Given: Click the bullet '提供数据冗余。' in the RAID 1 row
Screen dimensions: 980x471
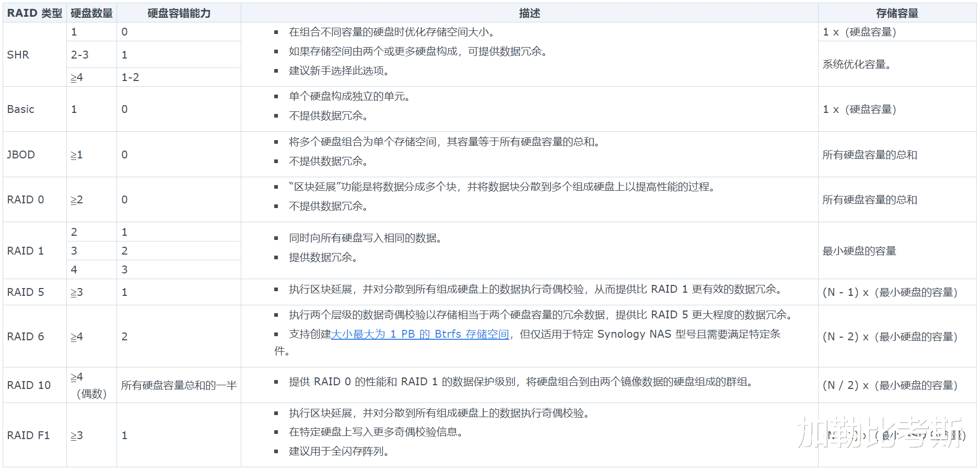Looking at the screenshot, I should [x=323, y=257].
